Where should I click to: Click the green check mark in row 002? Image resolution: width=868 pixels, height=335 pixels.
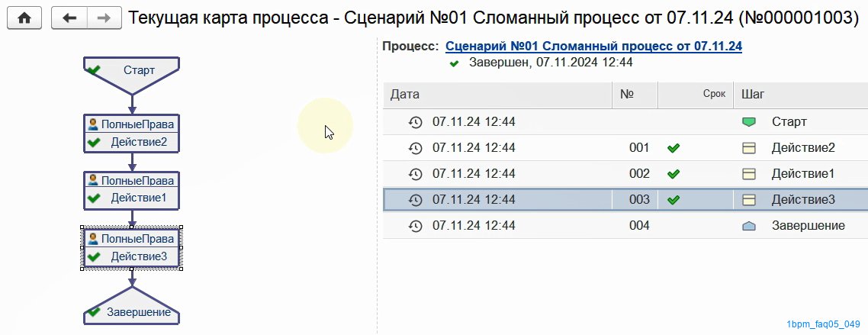[674, 174]
